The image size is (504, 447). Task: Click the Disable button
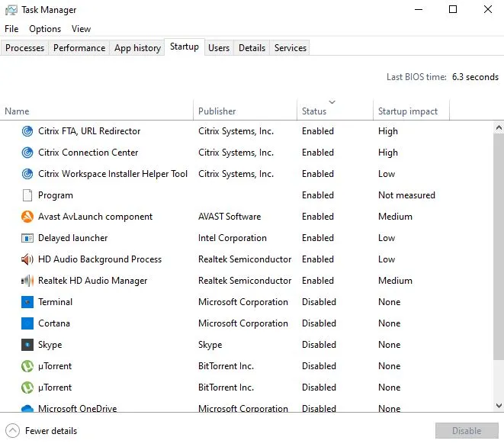467,430
